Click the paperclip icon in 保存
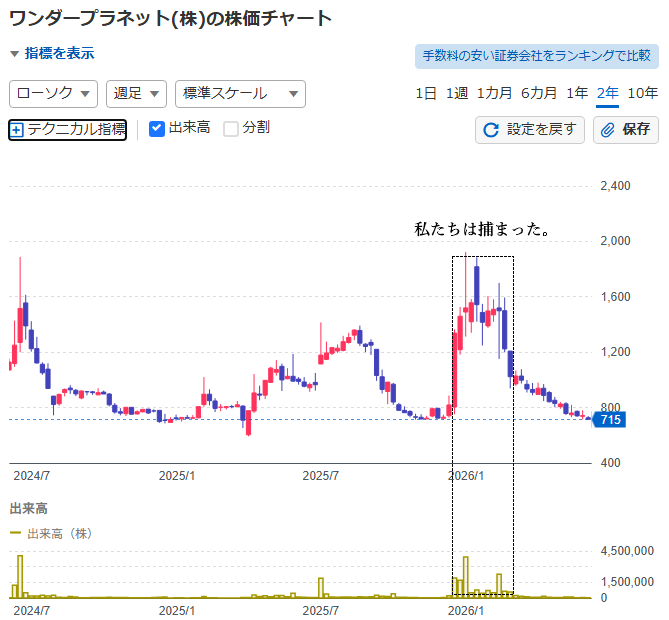 [x=608, y=130]
